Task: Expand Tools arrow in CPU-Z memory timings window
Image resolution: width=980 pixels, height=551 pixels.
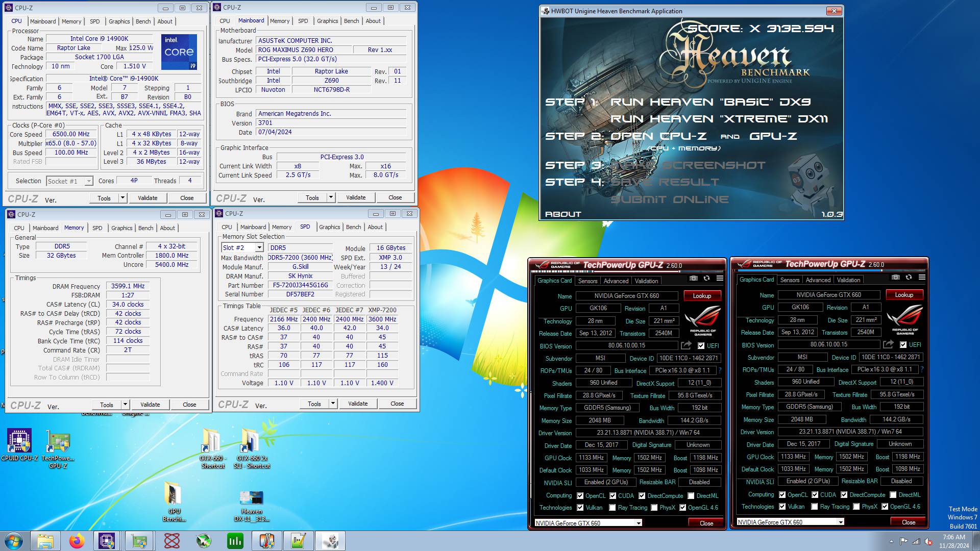Action: point(125,405)
